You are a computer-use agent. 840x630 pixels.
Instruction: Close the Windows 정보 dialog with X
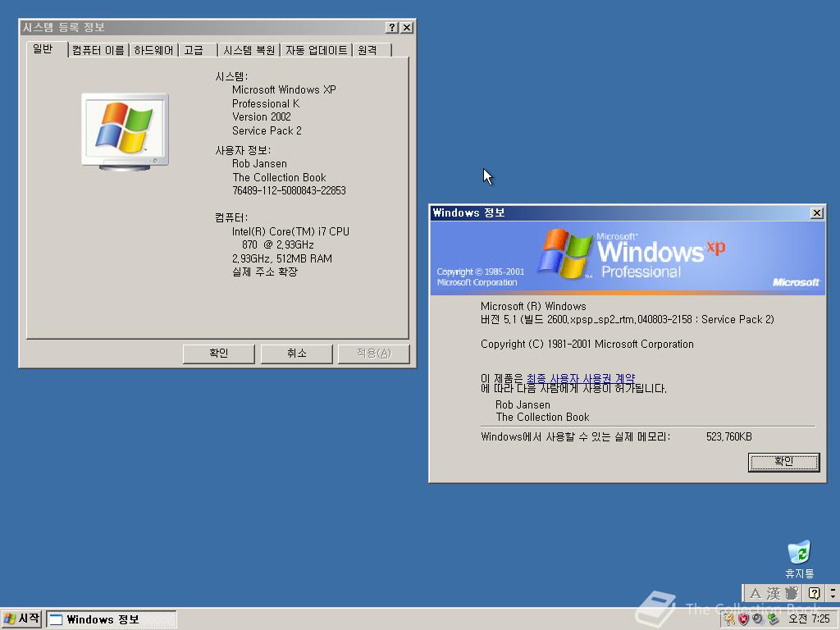coord(816,212)
